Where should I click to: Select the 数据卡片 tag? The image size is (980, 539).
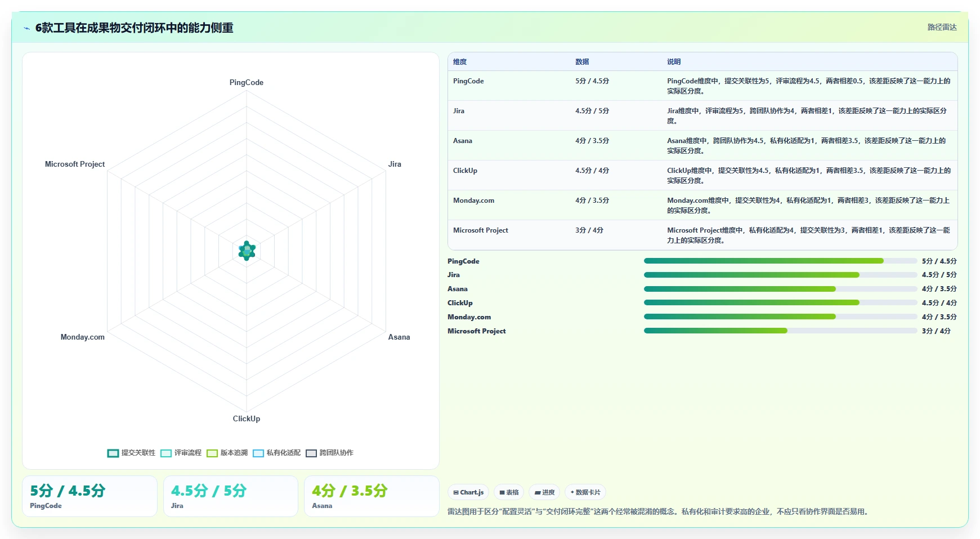click(x=585, y=492)
